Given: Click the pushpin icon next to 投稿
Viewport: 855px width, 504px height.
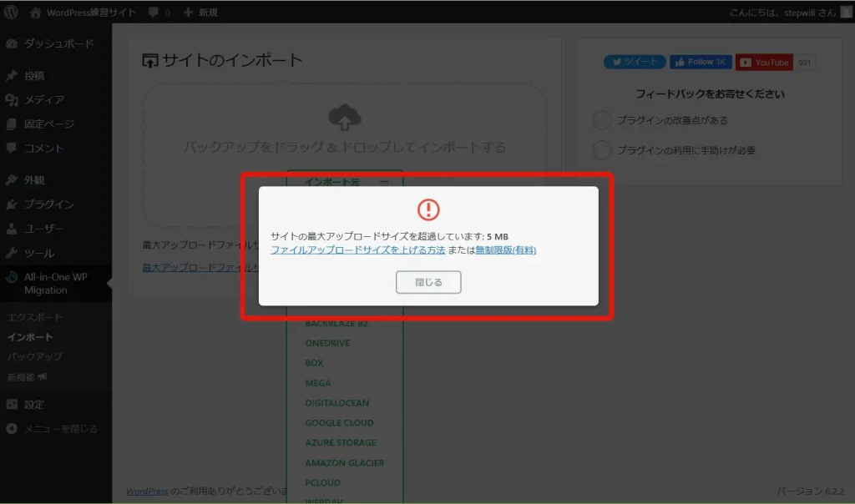Looking at the screenshot, I should point(12,76).
